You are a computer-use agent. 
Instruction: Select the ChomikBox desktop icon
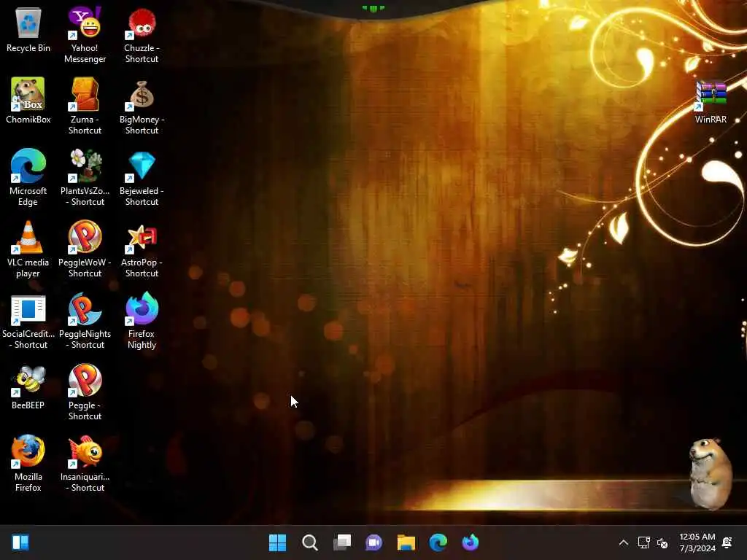[28, 101]
